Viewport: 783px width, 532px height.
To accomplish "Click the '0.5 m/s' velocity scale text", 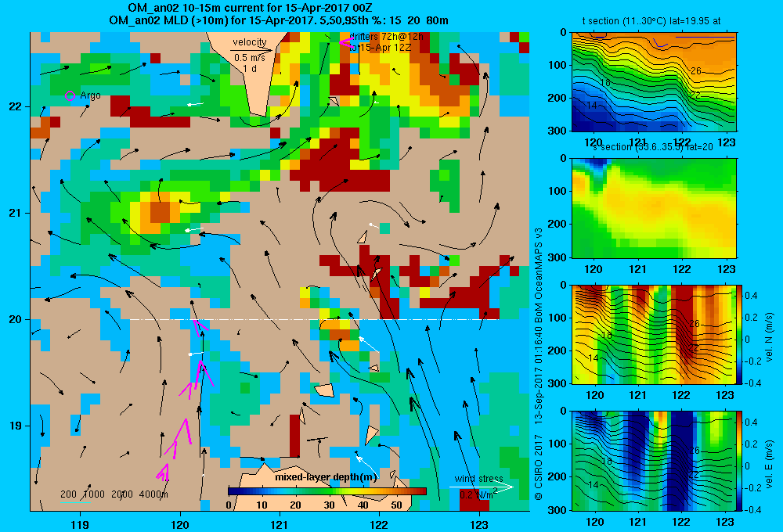I will 250,58.
